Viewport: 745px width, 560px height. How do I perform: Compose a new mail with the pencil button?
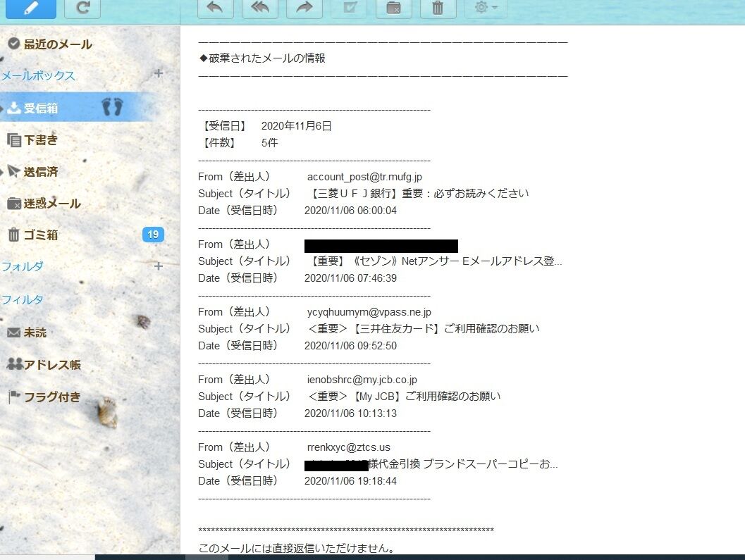[31, 8]
